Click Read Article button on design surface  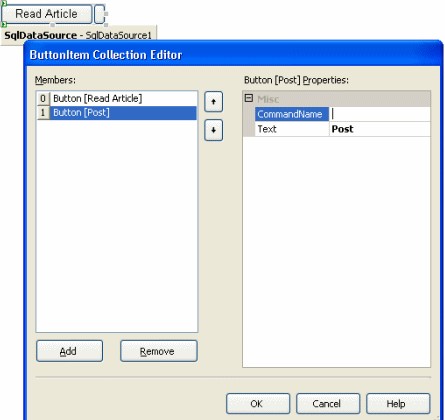click(x=47, y=14)
